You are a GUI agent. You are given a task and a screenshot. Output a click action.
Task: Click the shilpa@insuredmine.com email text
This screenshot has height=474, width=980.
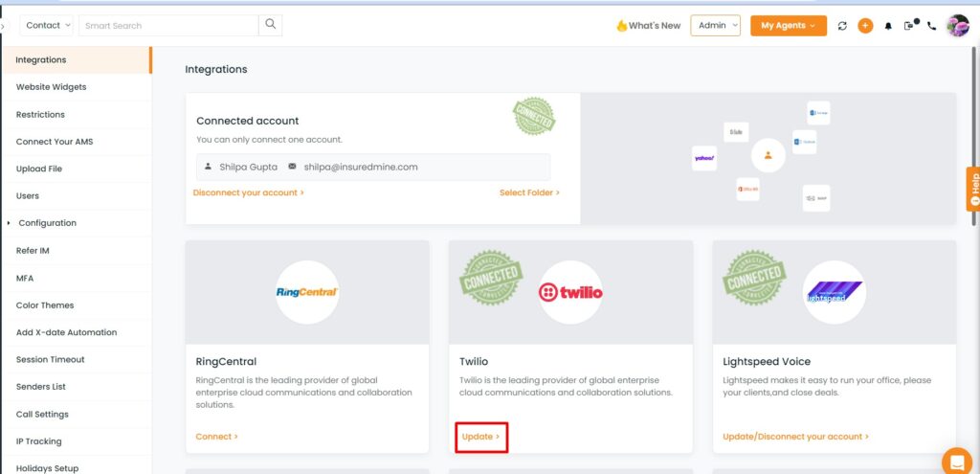tap(361, 167)
